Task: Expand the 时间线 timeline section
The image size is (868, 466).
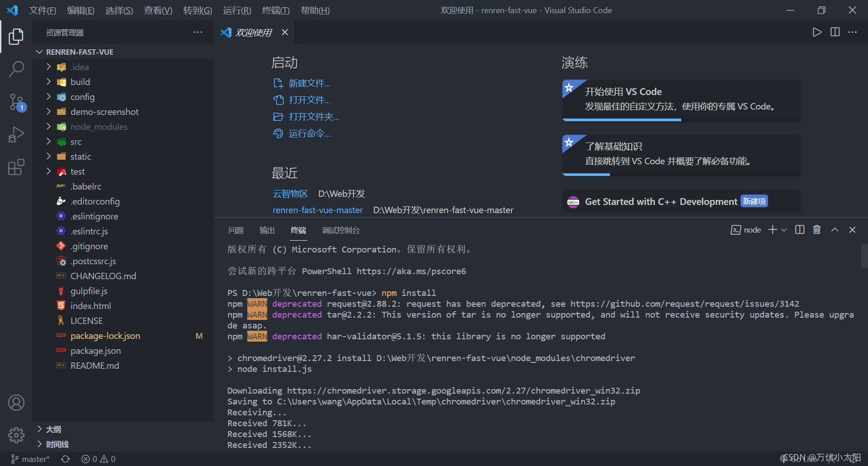Action: click(123, 444)
